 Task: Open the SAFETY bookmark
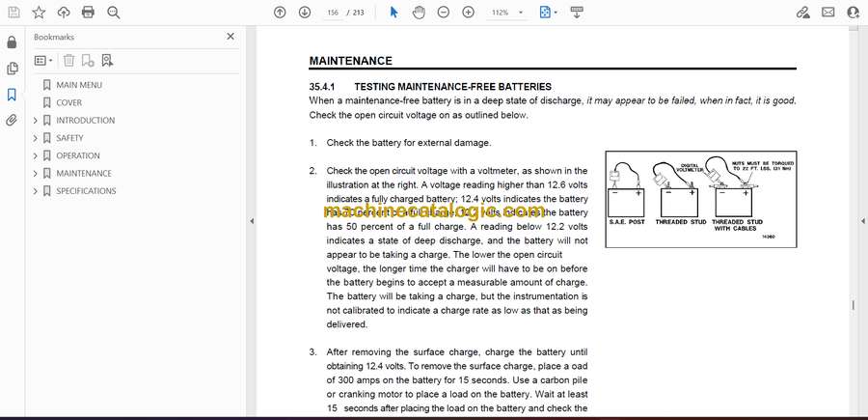click(x=69, y=138)
